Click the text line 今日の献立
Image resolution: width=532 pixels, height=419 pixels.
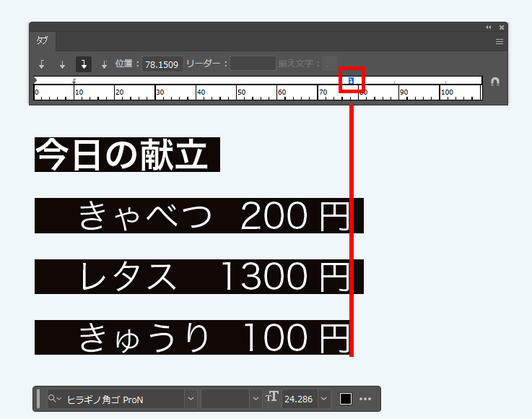[x=127, y=155]
